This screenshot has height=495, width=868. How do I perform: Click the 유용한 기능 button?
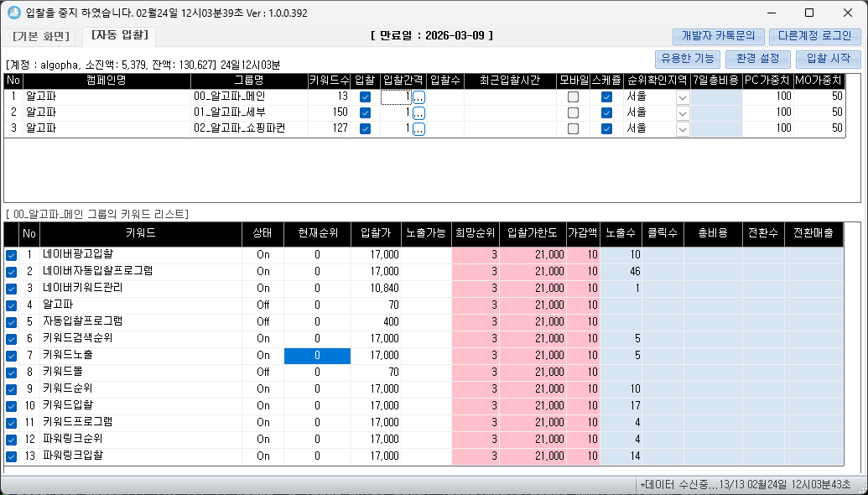(x=687, y=60)
